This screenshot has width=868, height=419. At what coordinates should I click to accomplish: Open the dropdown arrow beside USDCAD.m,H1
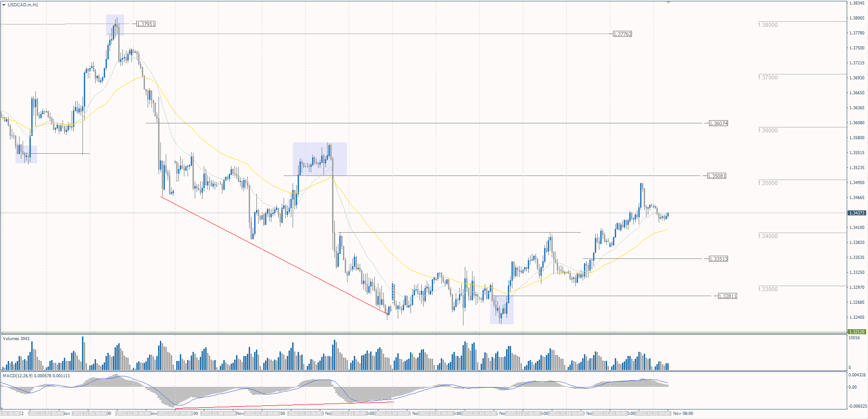4,5
